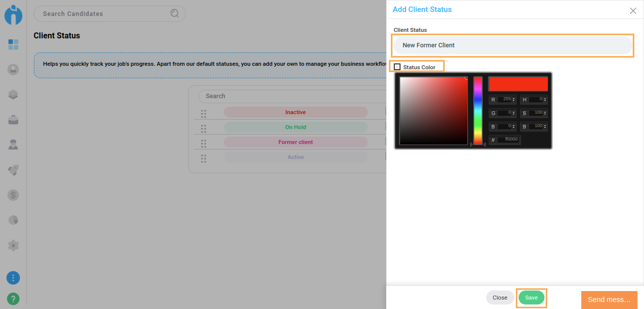The width and height of the screenshot is (644, 309).
Task: Click the Client Status name input field
Action: click(513, 45)
